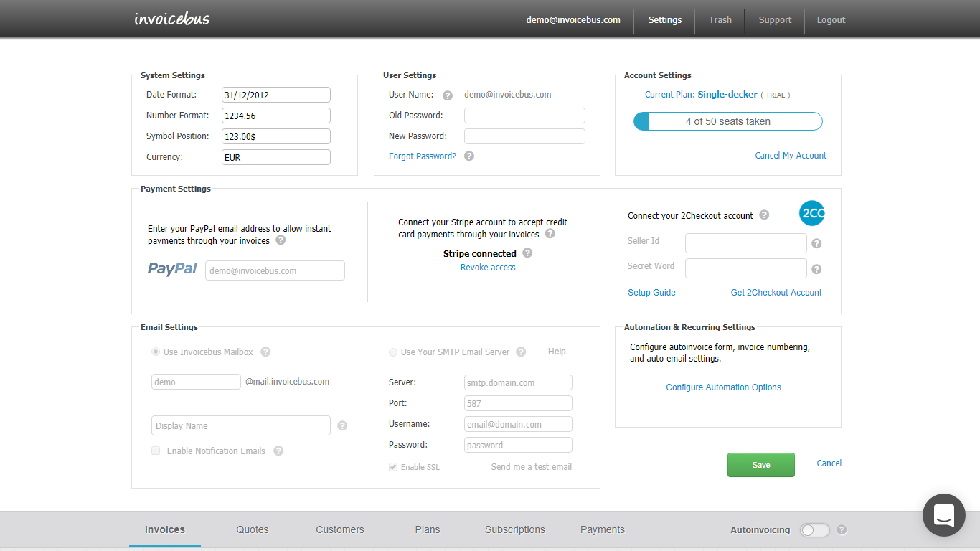Select the Use Your SMTP Email Server option

pos(393,352)
